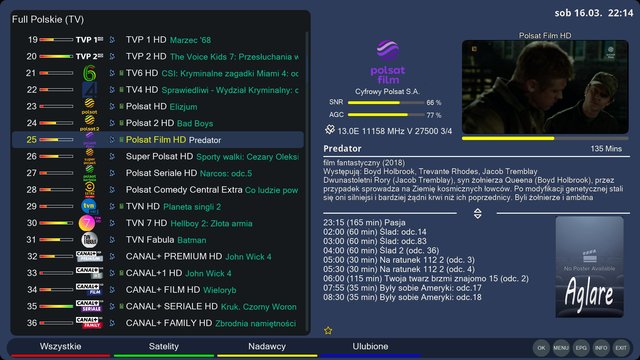This screenshot has height=360, width=640.
Task: Click the TV4 channel logo icon
Action: (89, 89)
